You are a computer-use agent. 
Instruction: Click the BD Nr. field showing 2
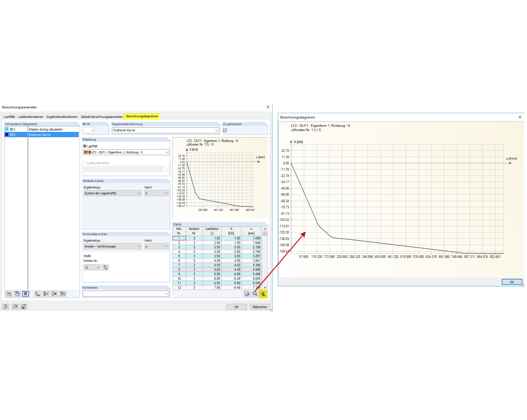point(89,130)
